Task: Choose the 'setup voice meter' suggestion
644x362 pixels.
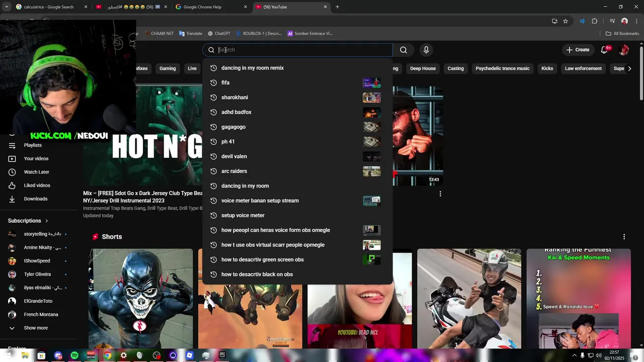Action: pyautogui.click(x=297, y=215)
